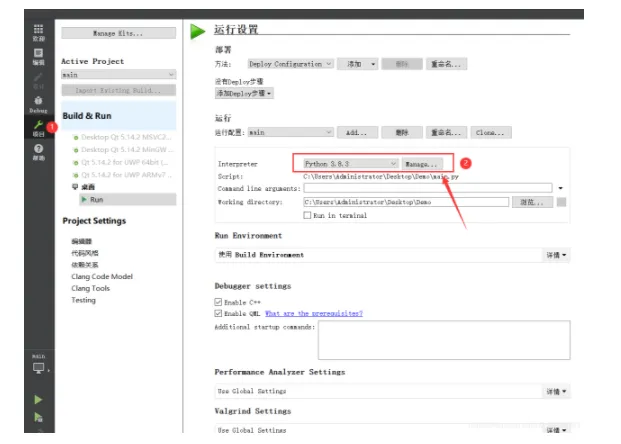Focus the Working directory field
Screen dimensions: 621x444
[x=406, y=202]
